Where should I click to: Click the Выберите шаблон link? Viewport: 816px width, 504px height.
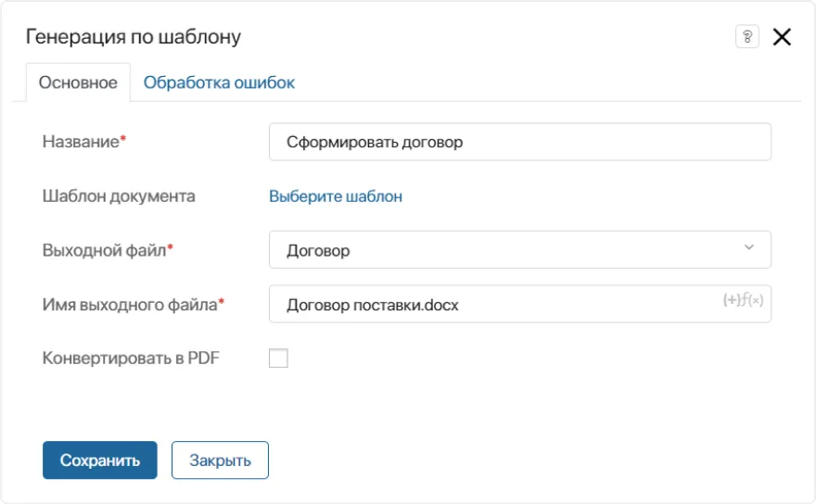point(336,196)
